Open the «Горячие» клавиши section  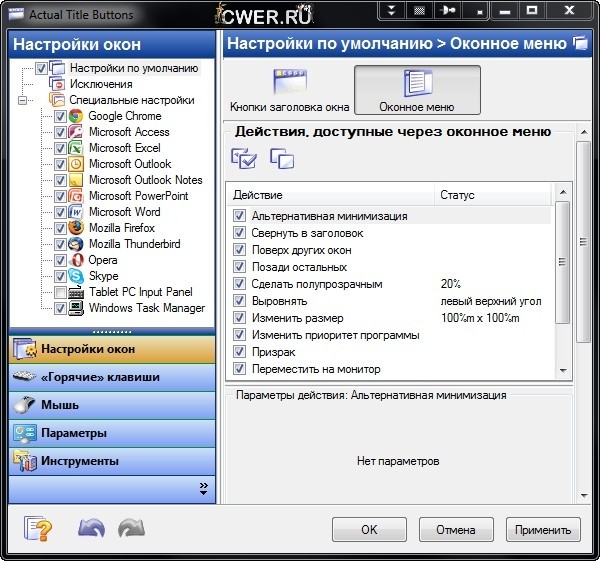click(99, 377)
